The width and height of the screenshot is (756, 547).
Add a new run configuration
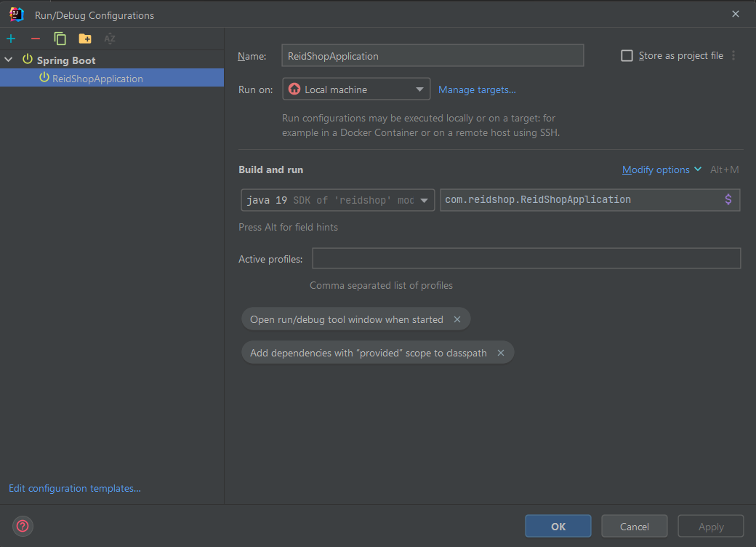click(x=11, y=39)
